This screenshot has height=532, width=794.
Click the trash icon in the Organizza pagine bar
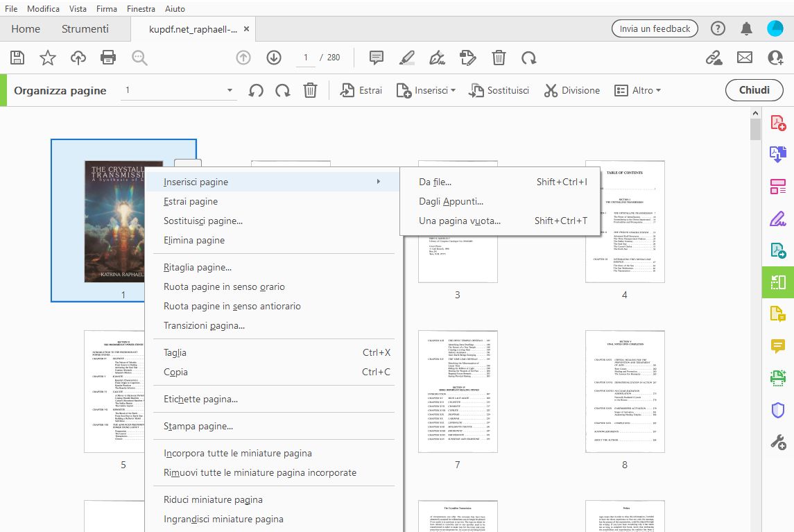pos(310,89)
